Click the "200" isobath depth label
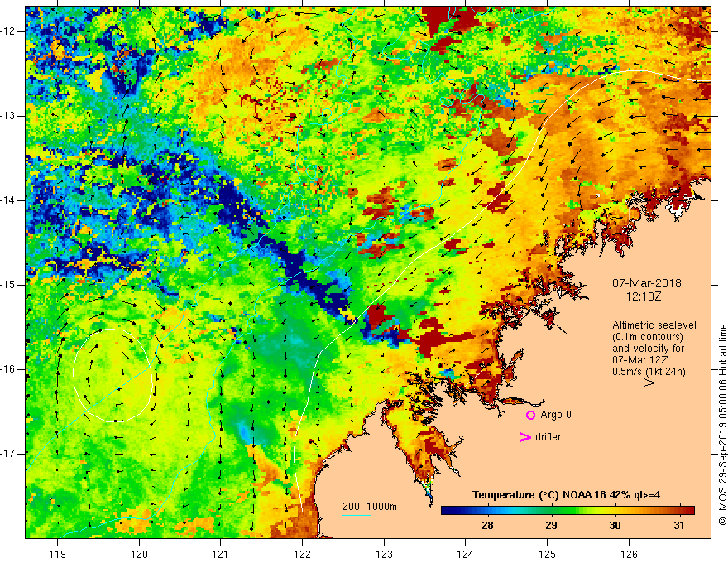 (351, 507)
